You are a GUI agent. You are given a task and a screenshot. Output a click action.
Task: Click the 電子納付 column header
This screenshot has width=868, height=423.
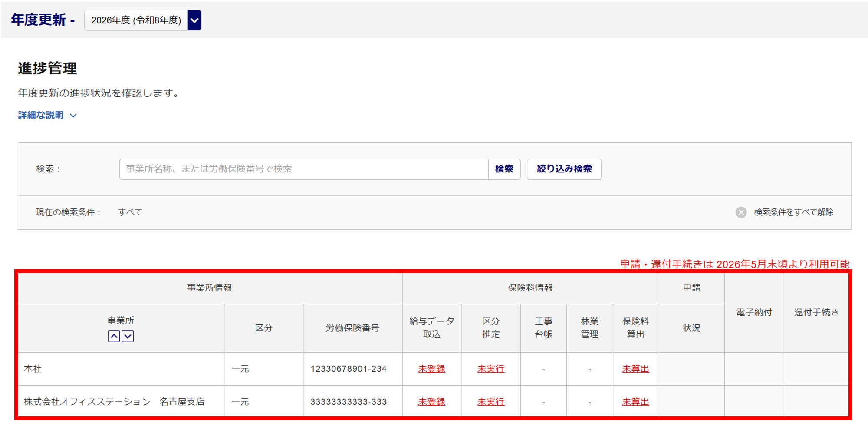tap(754, 312)
